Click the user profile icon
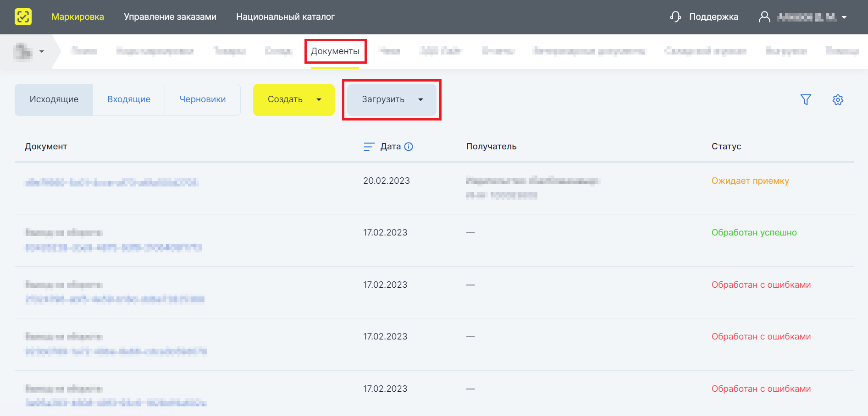The image size is (868, 416). (x=764, y=17)
